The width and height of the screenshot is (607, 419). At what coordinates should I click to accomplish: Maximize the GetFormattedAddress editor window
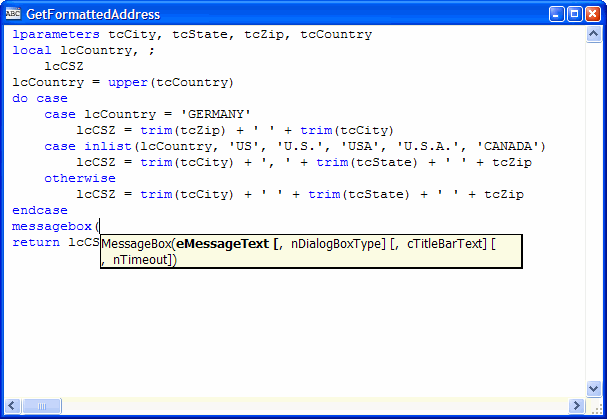click(x=575, y=14)
